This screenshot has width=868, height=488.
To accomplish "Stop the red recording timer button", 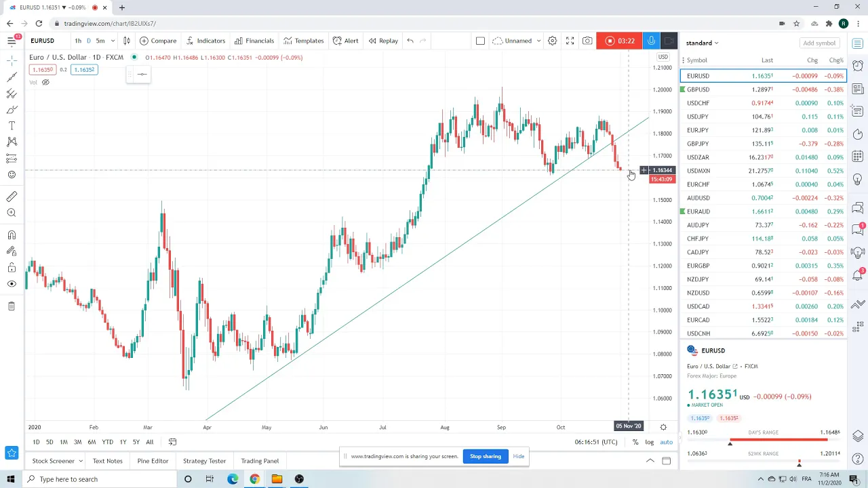I will 619,41.
